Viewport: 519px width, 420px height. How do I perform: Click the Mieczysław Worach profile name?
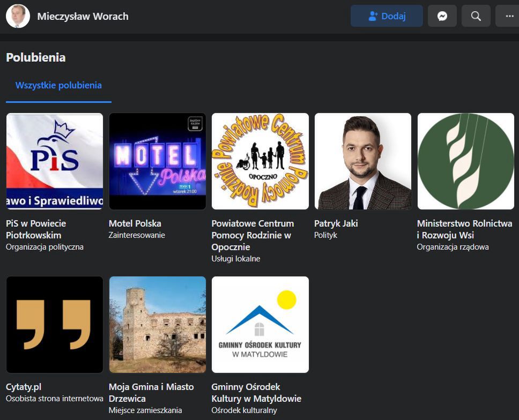83,16
